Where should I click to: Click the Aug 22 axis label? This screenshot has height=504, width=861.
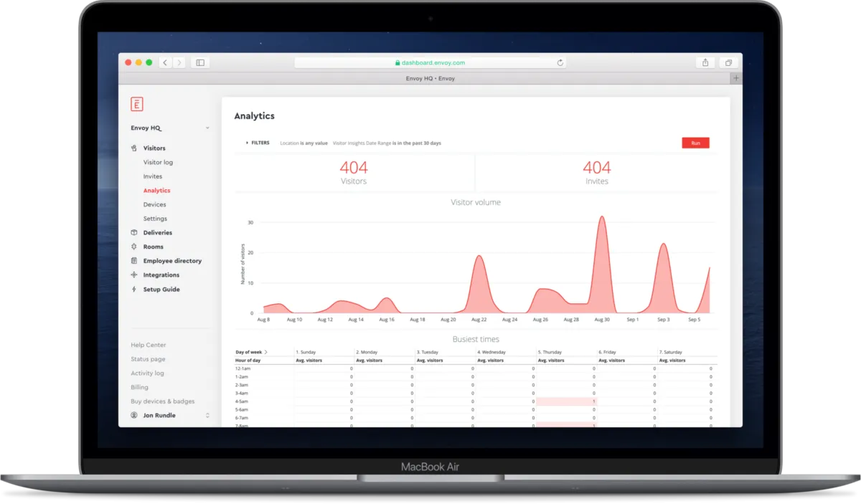(479, 319)
